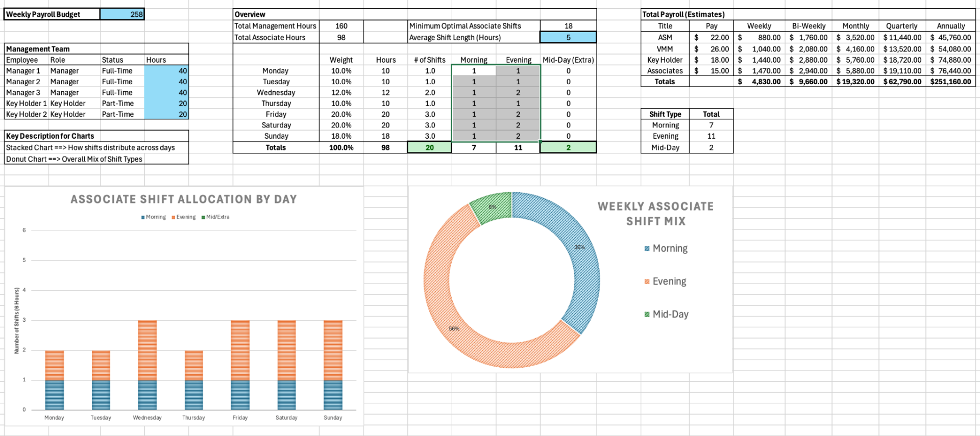This screenshot has height=436, width=980.
Task: Select the Totals # of Shifts cell showing 20
Action: pyautogui.click(x=429, y=147)
